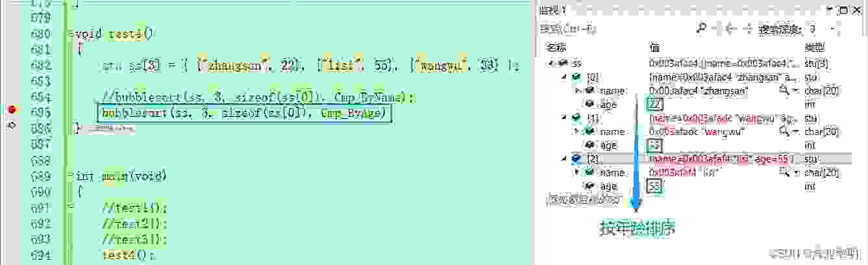Viewport: 868px width, 265px height.
Task: Collapse the test4 function block
Action: tap(70, 34)
